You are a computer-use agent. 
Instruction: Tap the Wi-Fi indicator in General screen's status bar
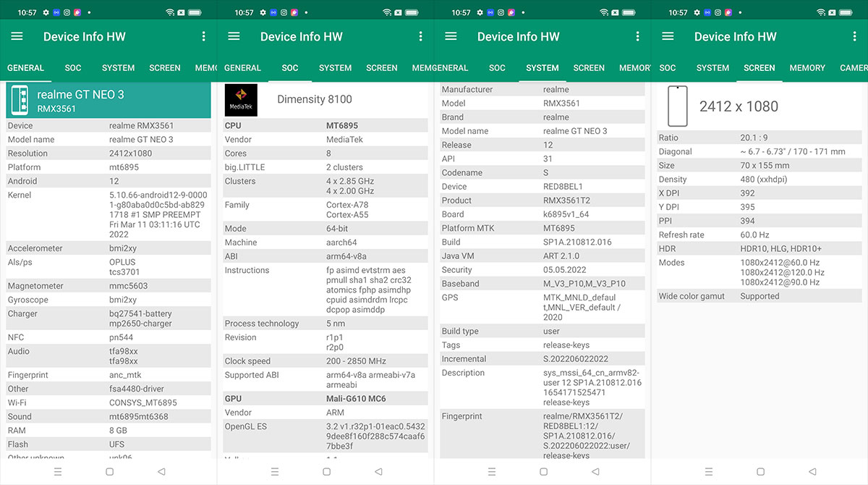(170, 12)
